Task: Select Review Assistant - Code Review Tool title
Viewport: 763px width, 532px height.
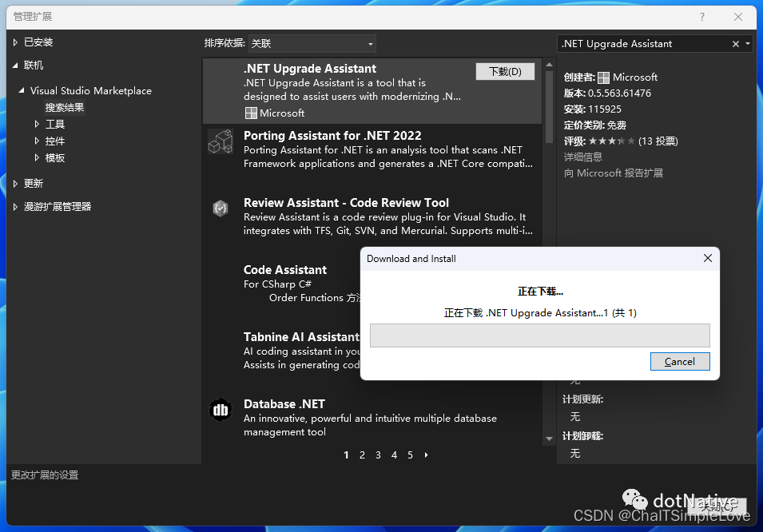Action: click(346, 203)
